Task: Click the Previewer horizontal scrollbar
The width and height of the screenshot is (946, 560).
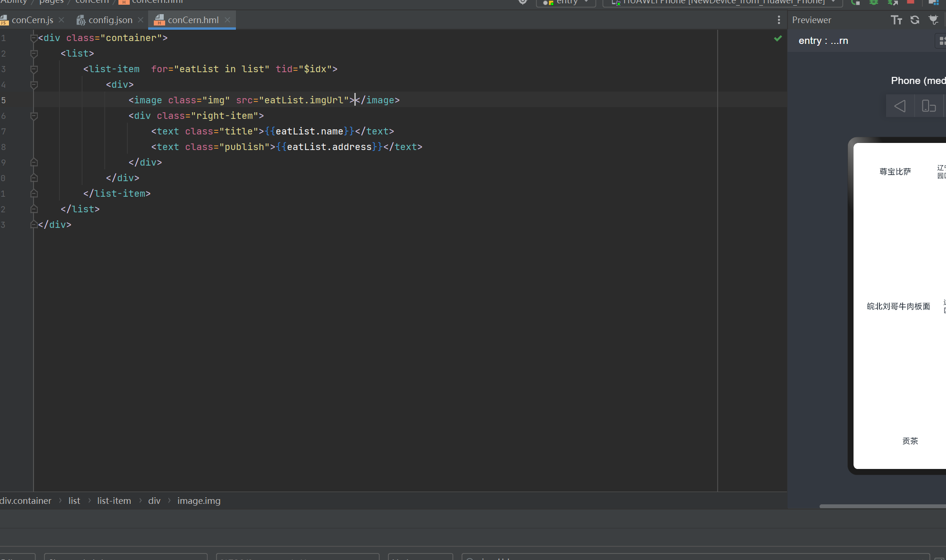Action: point(883,506)
